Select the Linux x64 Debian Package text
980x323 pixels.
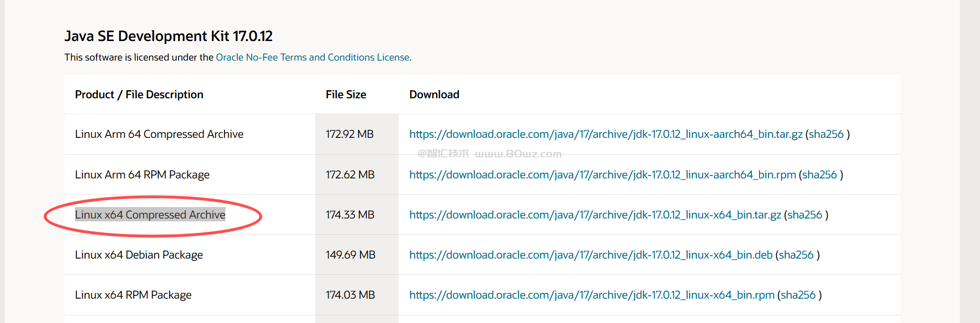click(139, 255)
